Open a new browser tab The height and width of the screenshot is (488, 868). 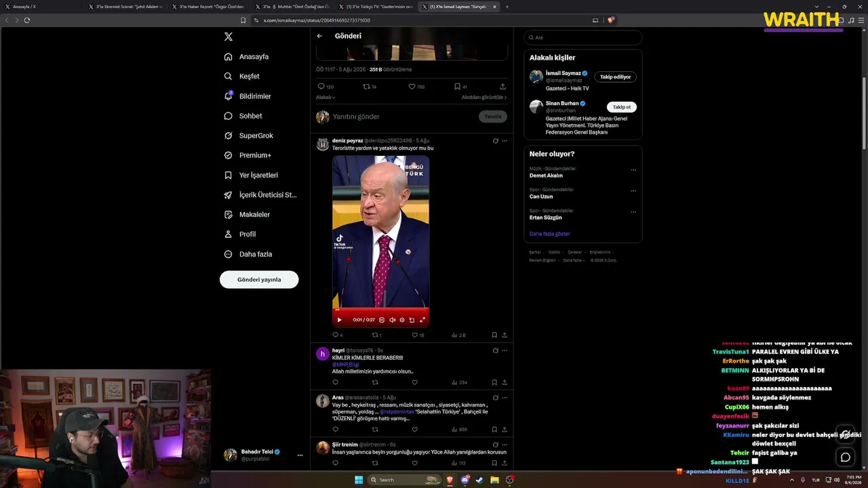507,7
